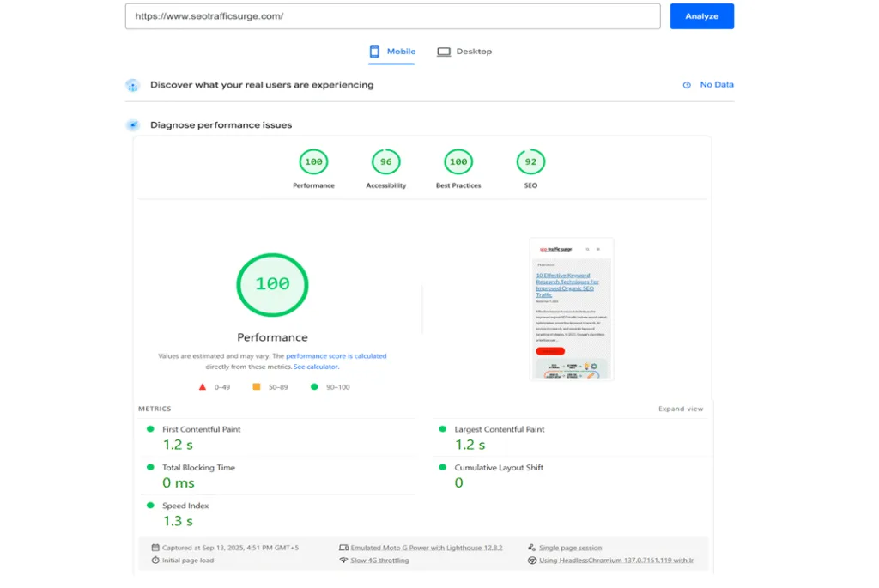This screenshot has width=879, height=588.
Task: Click Expand view for metrics
Action: point(681,409)
